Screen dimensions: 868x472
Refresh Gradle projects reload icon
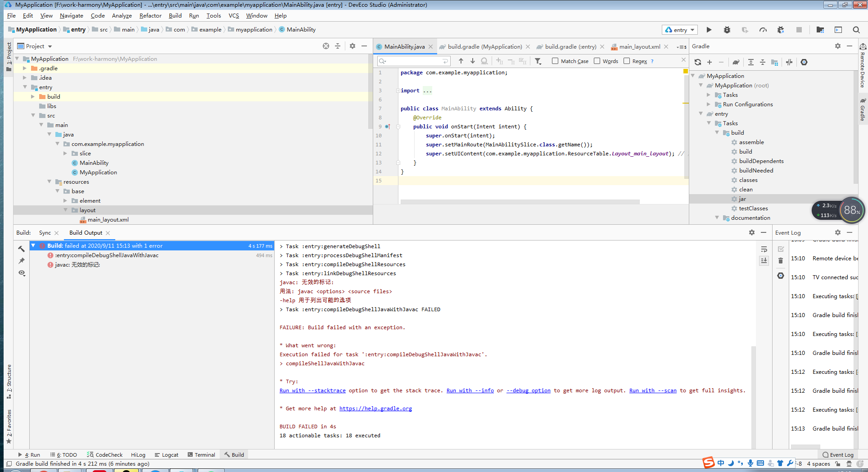(x=698, y=62)
